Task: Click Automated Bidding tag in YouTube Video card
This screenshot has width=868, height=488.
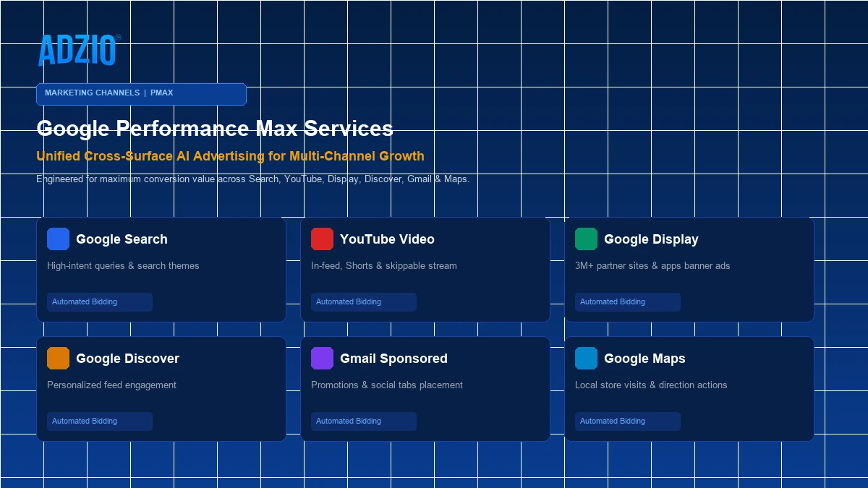Action: 364,302
